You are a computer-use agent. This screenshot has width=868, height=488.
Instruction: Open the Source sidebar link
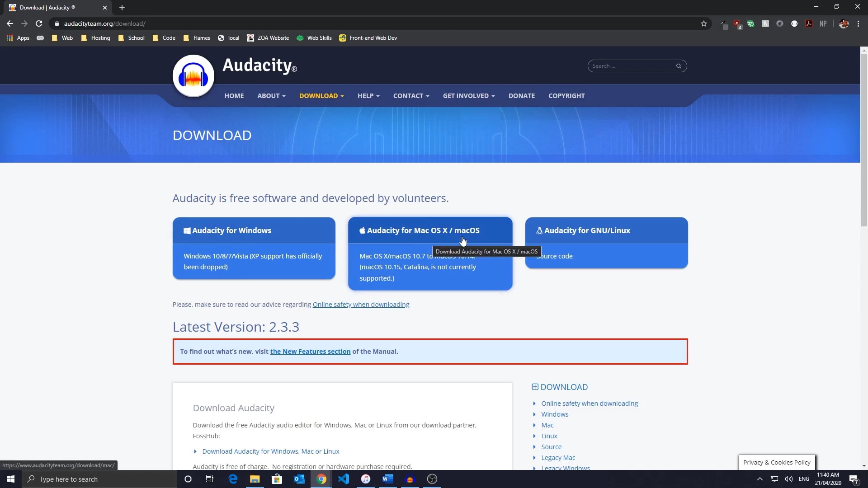point(551,447)
